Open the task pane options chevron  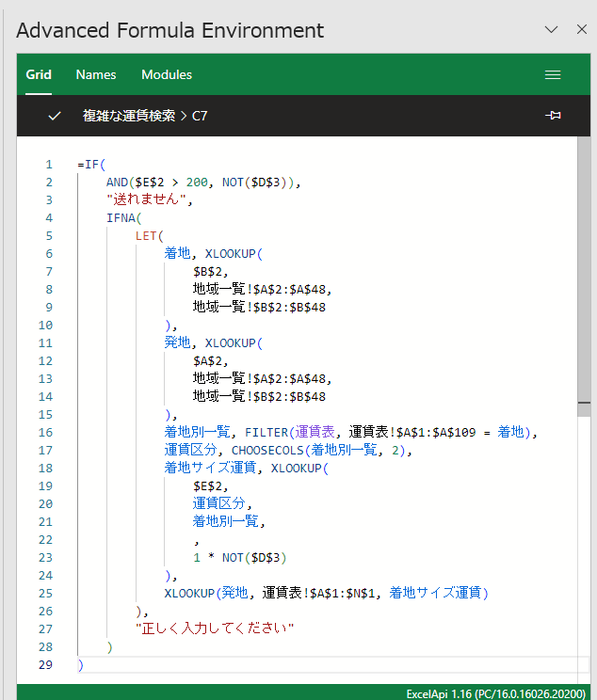pos(552,30)
